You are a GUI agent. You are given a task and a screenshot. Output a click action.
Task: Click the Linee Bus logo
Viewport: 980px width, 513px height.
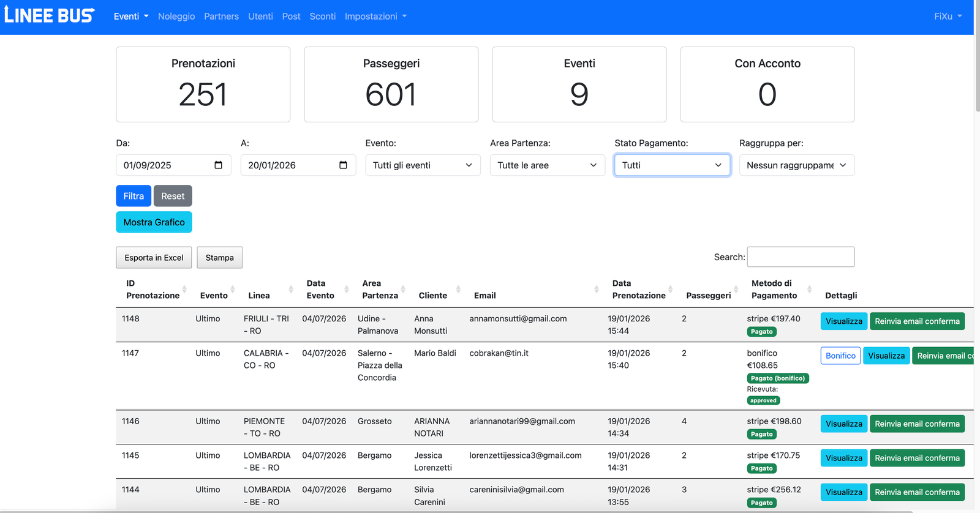(x=50, y=16)
